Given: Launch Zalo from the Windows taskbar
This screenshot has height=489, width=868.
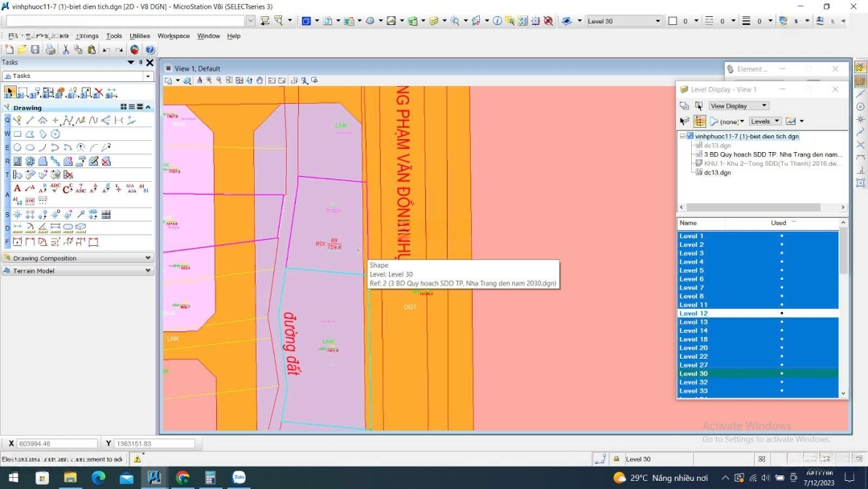Looking at the screenshot, I should pyautogui.click(x=239, y=478).
